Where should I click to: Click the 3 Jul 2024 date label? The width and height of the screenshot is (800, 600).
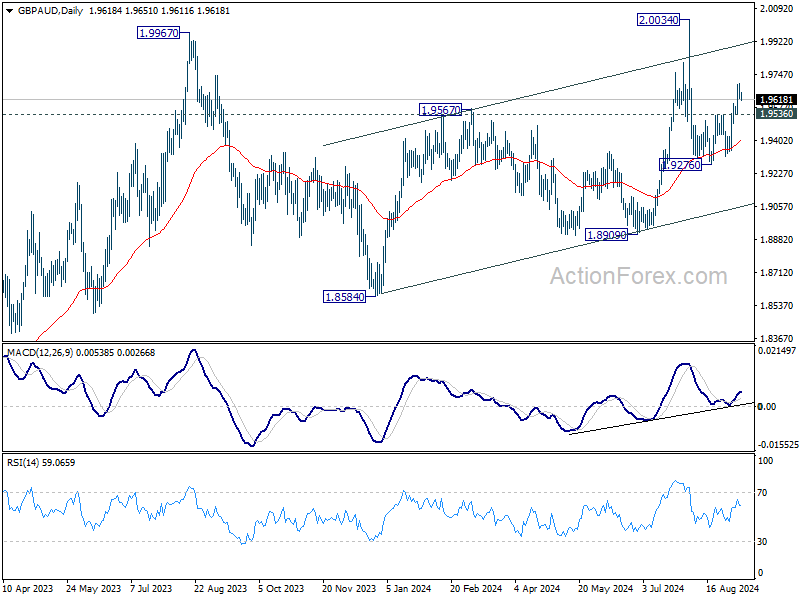(663, 588)
